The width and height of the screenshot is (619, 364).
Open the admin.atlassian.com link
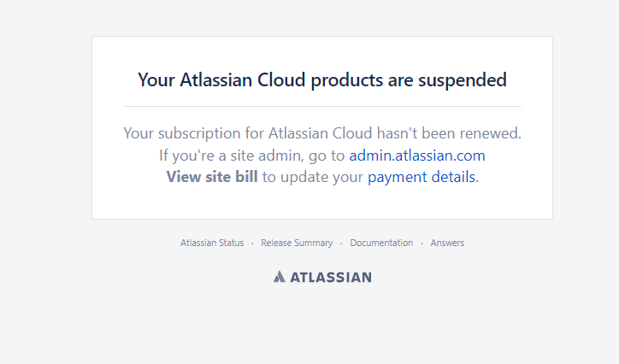[x=417, y=156]
